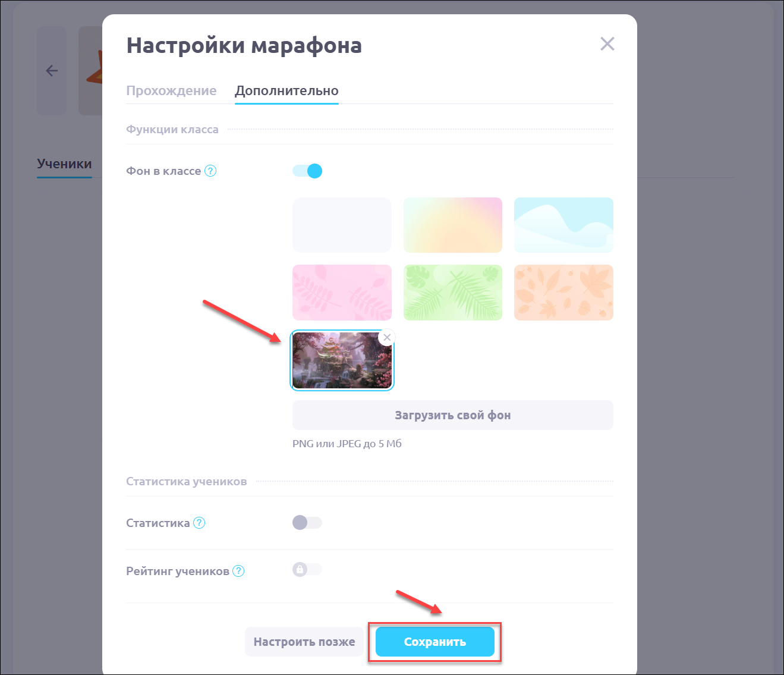784x675 pixels.
Task: Open help for Рейтинг учеников
Action: point(238,571)
